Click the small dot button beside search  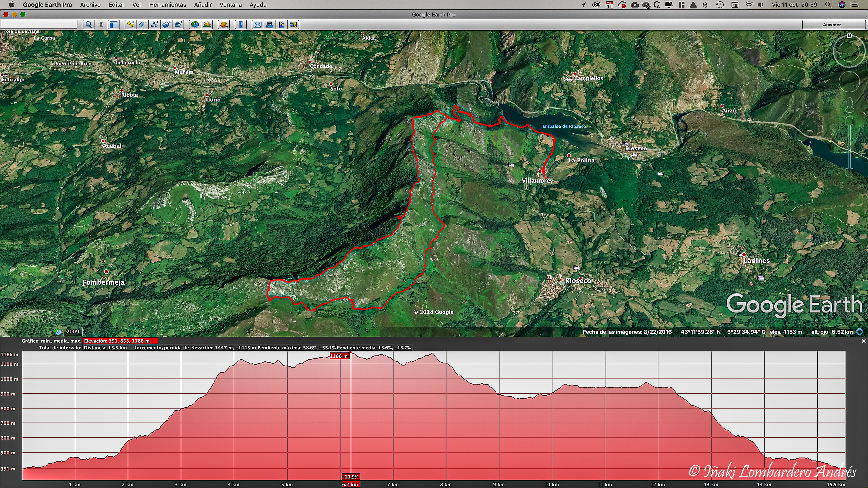coord(101,25)
